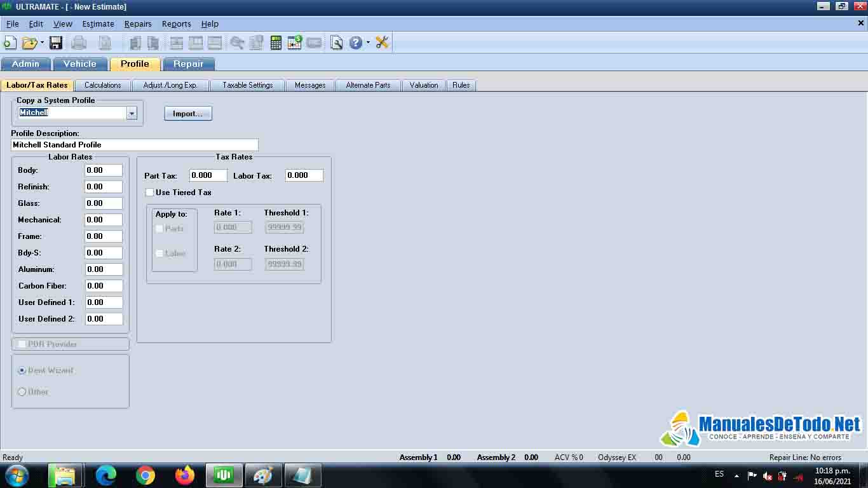Switch to the Vehicle tab

tap(80, 64)
